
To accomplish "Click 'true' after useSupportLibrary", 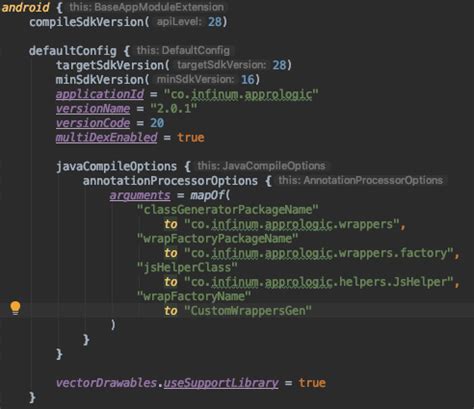I will (x=312, y=383).
